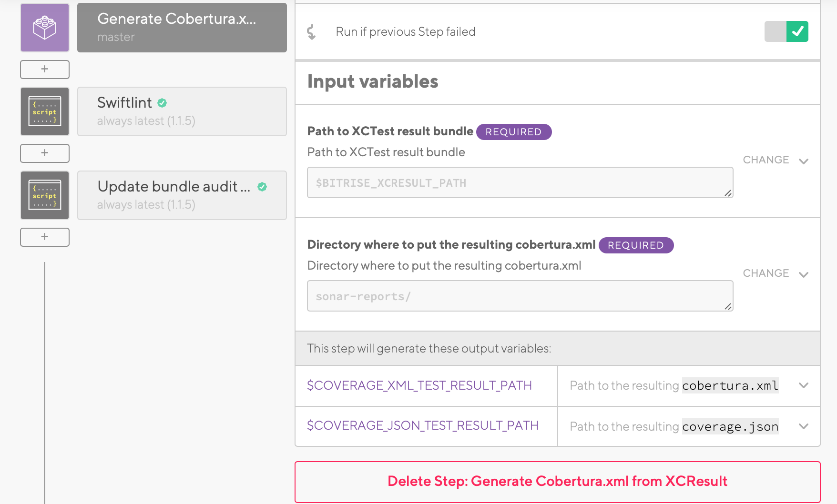837x504 pixels.
Task: Click the purple Generate Cobertura step icon
Action: tap(45, 28)
